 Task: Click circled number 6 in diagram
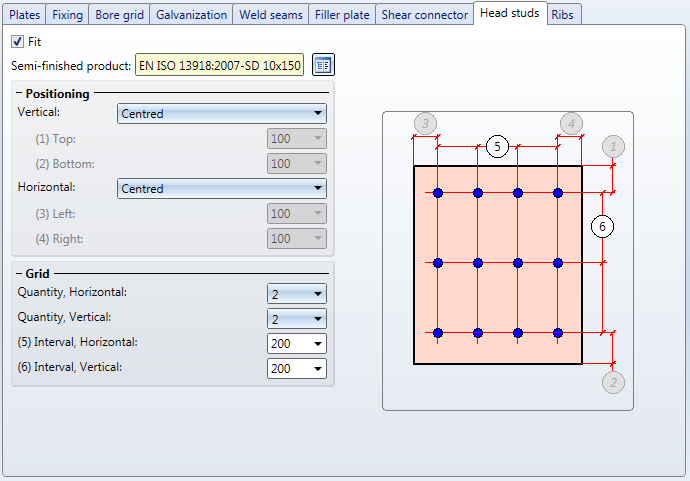602,227
